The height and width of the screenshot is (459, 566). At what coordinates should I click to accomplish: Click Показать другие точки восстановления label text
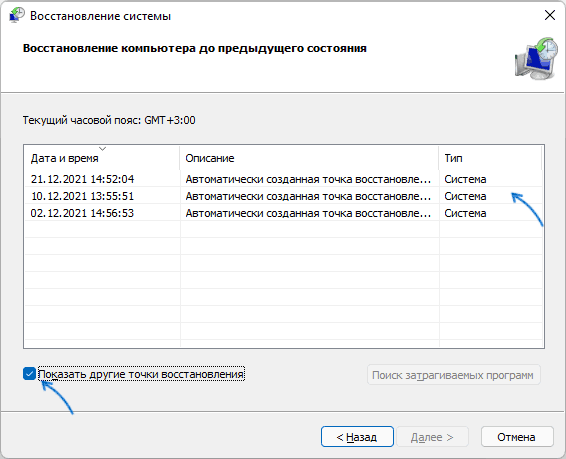pyautogui.click(x=141, y=374)
